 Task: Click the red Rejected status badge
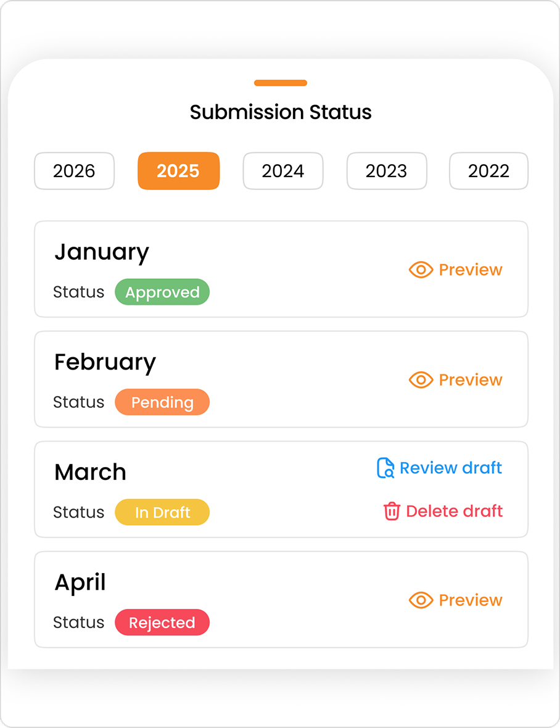162,622
